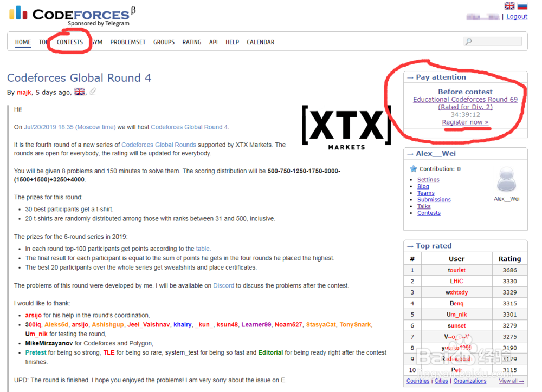The image size is (542, 392).
Task: Open the HELP menu item
Action: click(x=233, y=42)
